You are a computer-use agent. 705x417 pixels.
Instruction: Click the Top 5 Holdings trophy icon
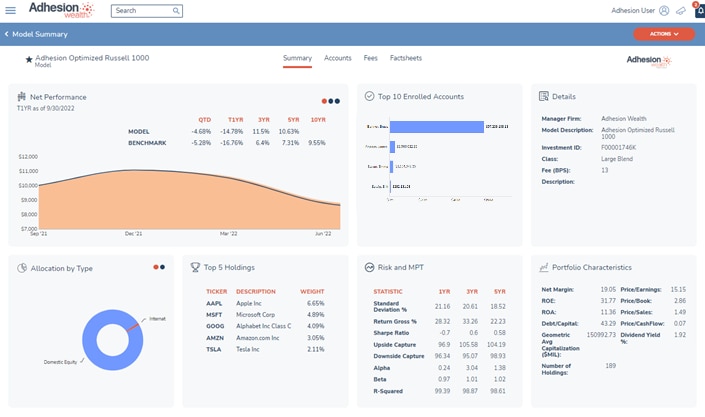[195, 267]
